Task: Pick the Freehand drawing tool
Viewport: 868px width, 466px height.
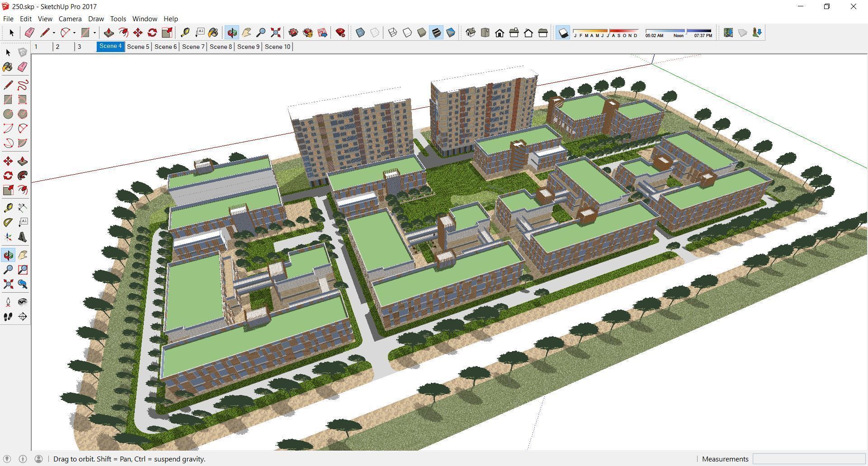Action: (x=22, y=85)
